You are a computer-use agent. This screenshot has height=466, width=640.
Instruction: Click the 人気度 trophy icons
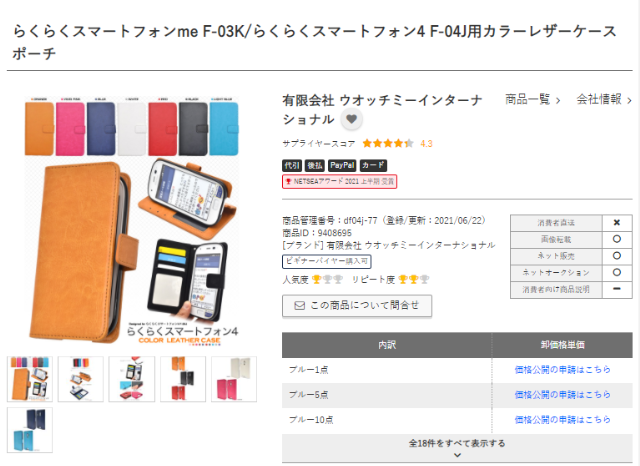[327, 280]
